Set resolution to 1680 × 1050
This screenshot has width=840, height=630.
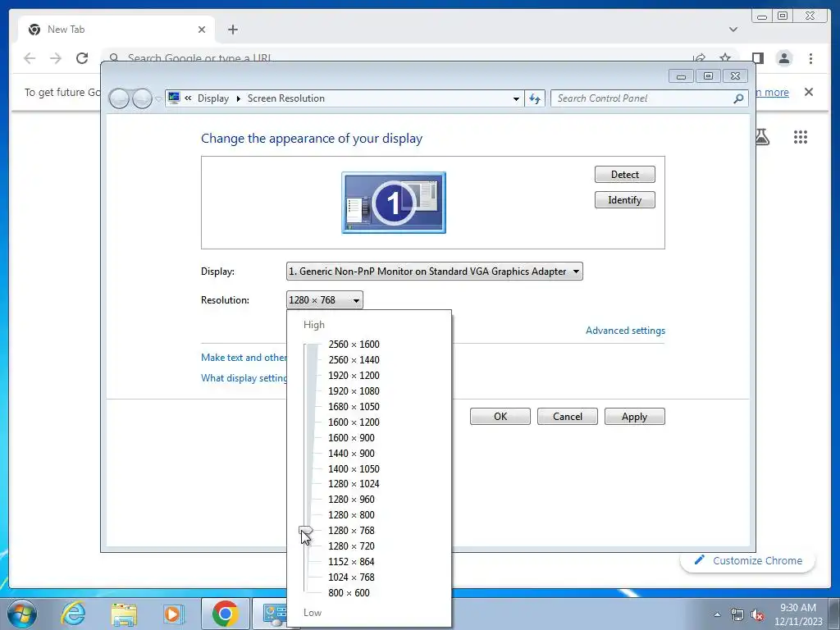(x=354, y=406)
